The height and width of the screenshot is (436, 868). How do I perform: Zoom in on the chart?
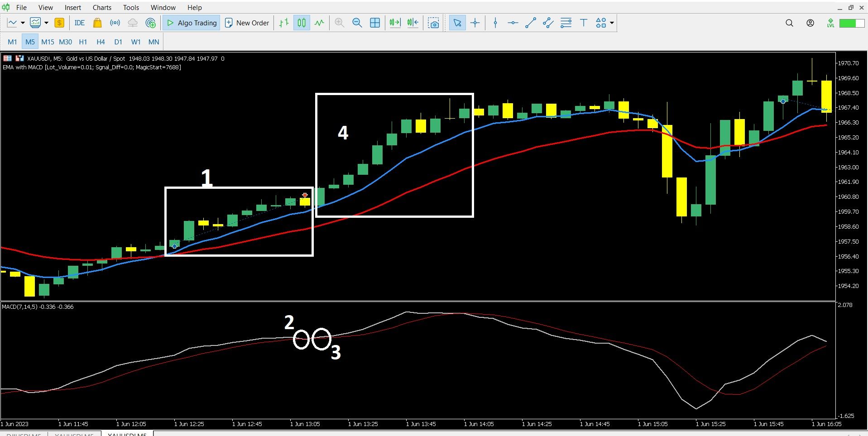click(x=339, y=23)
